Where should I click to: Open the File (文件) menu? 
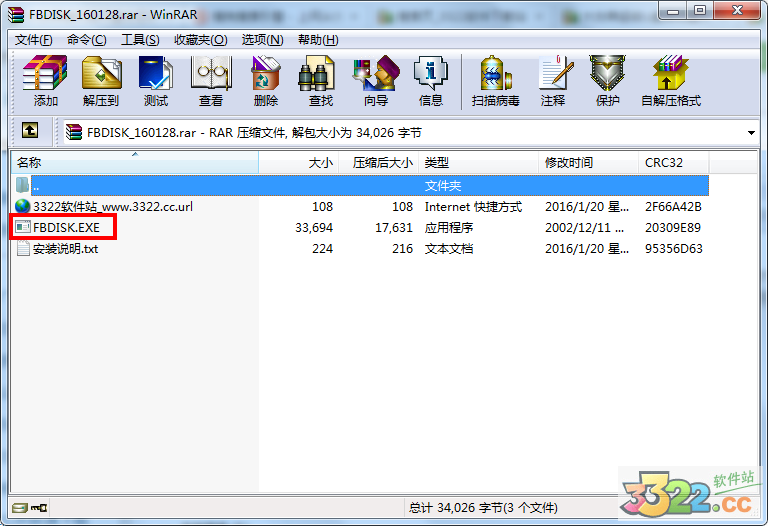[x=34, y=40]
